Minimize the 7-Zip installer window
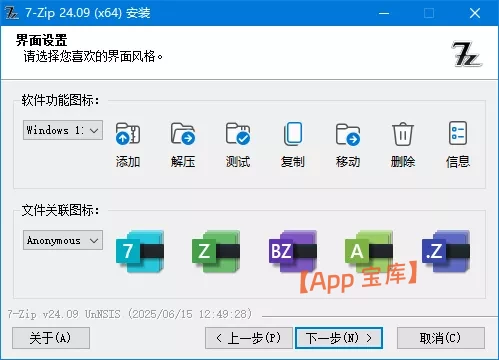The width and height of the screenshot is (499, 360). 384,13
